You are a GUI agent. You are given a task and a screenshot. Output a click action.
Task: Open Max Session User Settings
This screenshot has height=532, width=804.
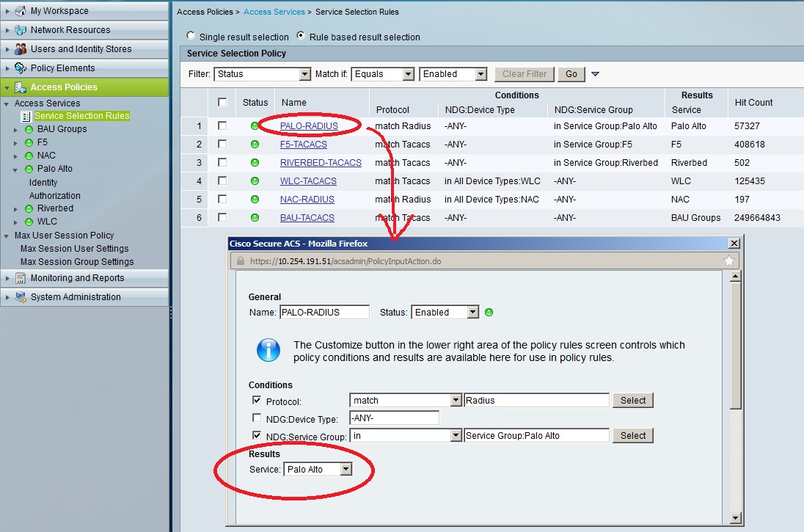point(74,248)
